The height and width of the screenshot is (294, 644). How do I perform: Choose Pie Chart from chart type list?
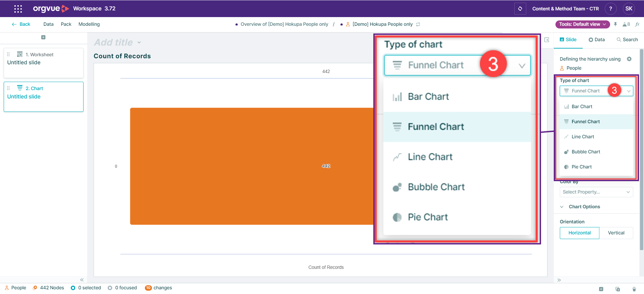point(596,167)
